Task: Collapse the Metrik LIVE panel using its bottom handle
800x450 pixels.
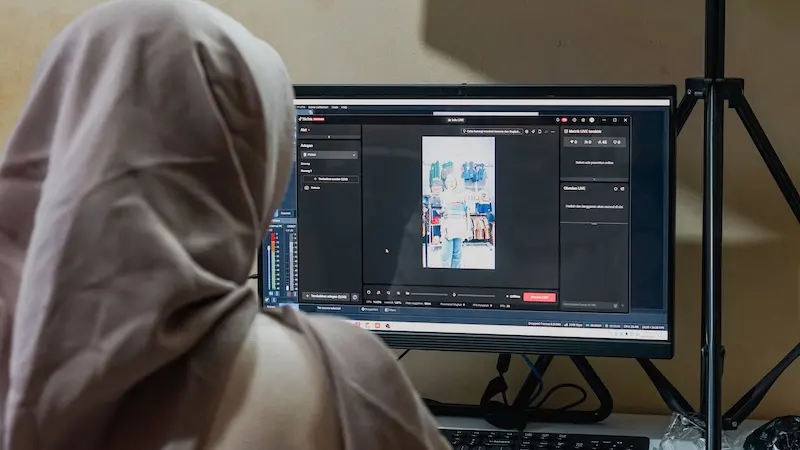Action: coord(594,179)
